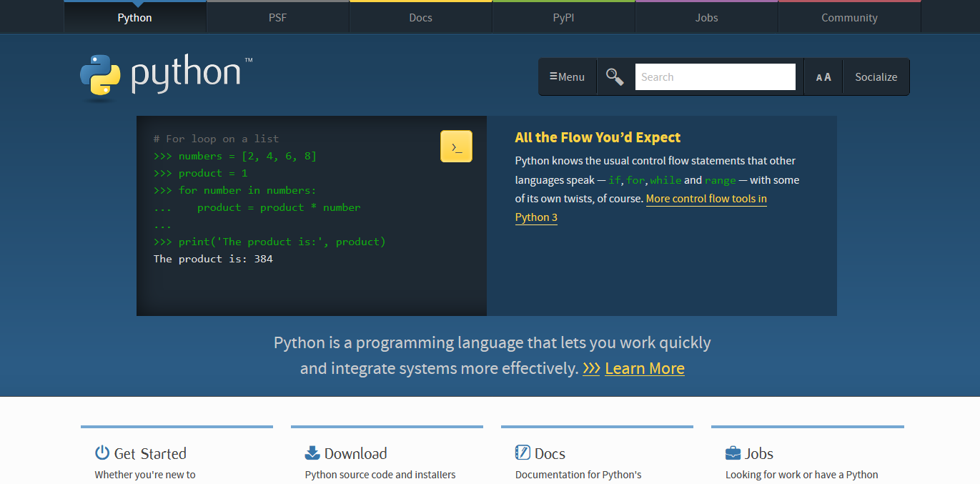Open the Docs tab in top navigation
This screenshot has width=980, height=484.
tap(420, 16)
